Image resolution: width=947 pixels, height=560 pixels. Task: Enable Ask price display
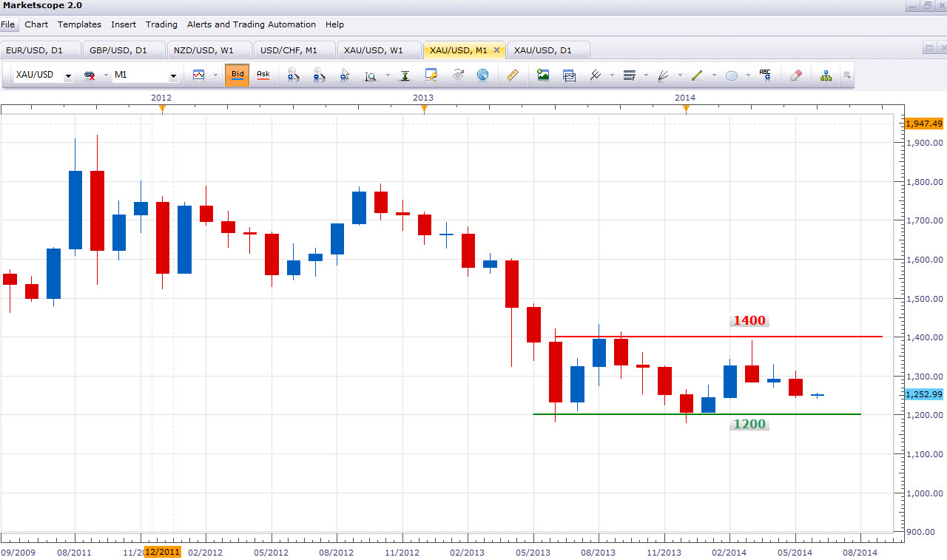point(263,75)
